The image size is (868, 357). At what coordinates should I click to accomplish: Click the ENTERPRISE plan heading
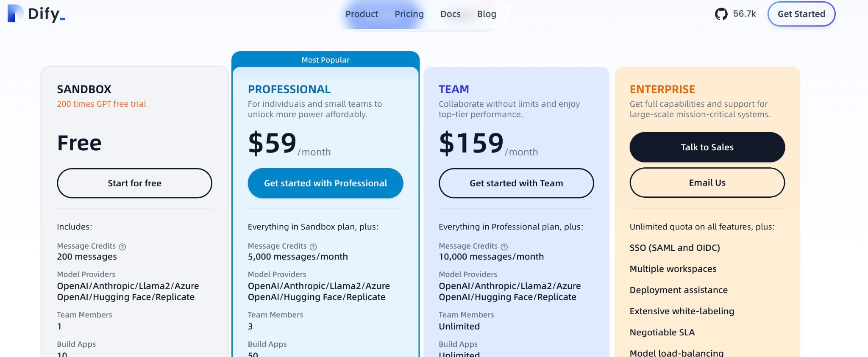pyautogui.click(x=662, y=89)
